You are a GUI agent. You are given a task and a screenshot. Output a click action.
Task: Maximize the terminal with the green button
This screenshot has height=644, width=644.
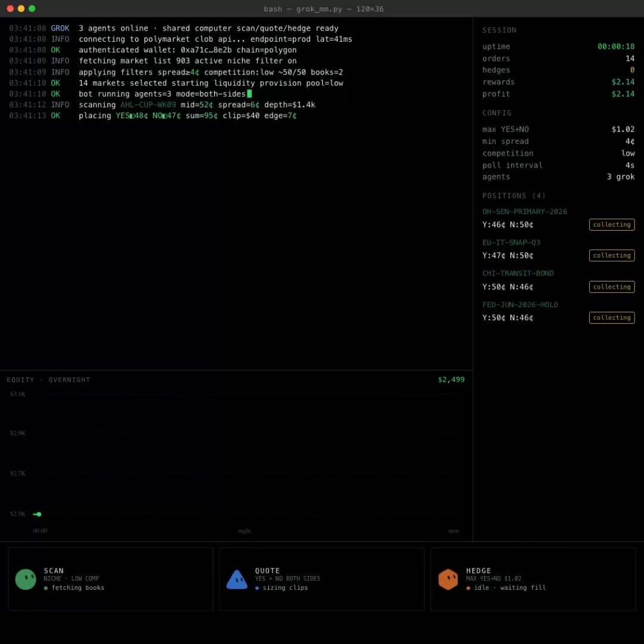coord(32,8)
